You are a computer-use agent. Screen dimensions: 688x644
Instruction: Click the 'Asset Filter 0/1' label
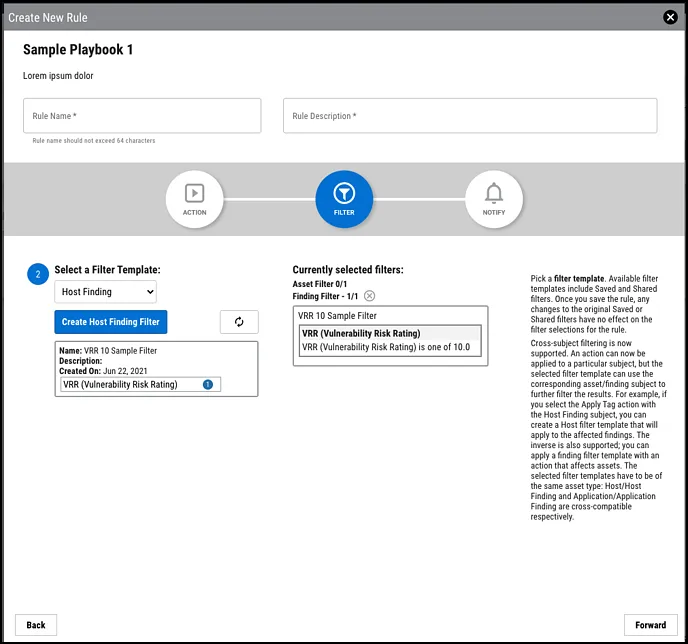click(x=320, y=284)
